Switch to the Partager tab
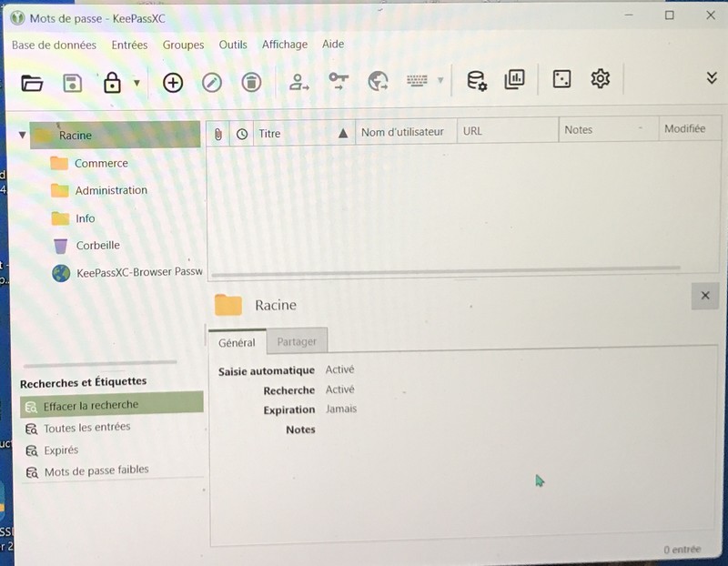Screen dimensions: 728x566 297,341
